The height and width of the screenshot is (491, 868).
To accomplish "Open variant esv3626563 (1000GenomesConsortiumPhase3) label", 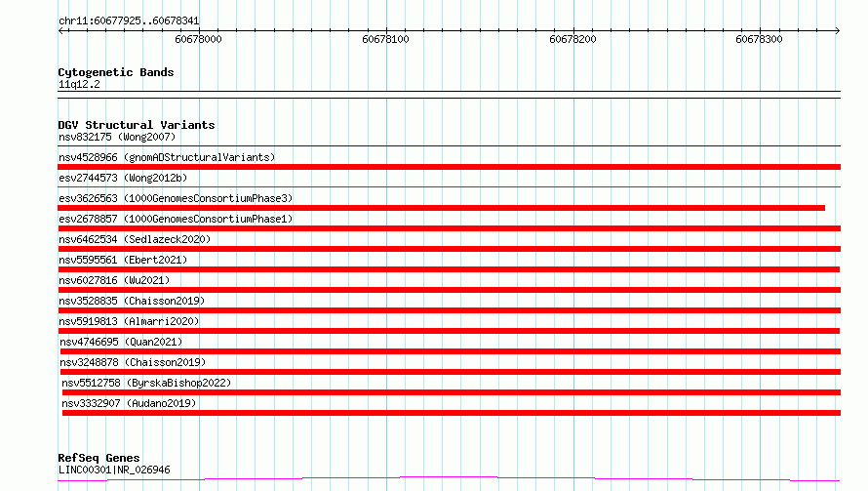I will (x=176, y=198).
